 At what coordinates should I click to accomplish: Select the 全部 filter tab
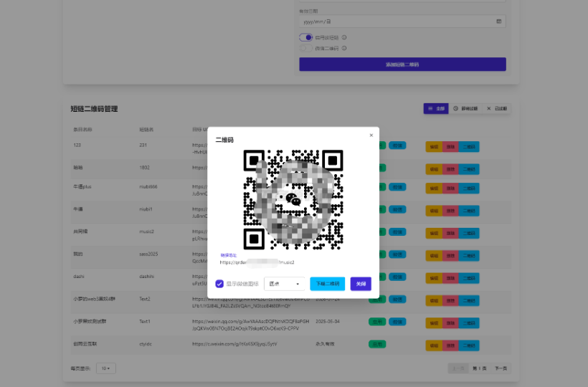(x=436, y=108)
